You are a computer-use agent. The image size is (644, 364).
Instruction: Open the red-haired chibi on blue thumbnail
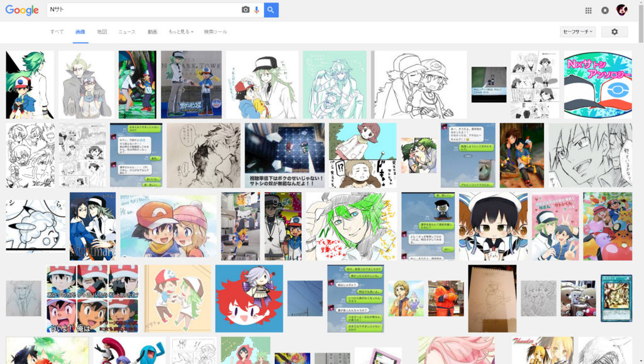pos(249,299)
